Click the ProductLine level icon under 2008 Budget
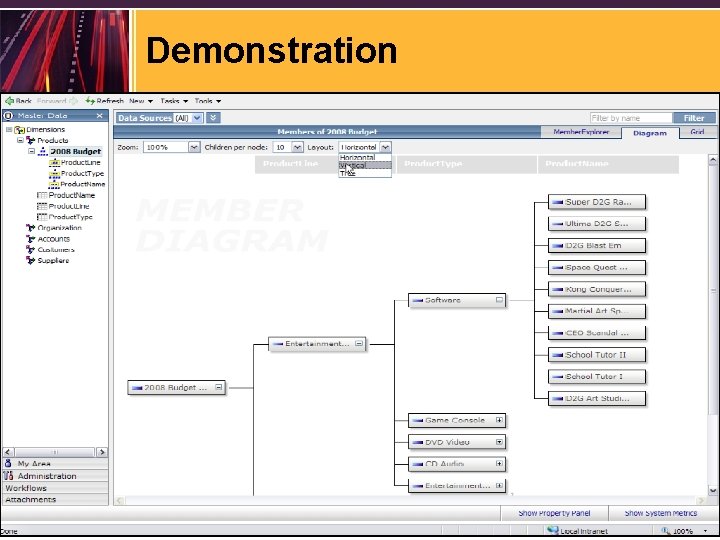 coord(54,163)
